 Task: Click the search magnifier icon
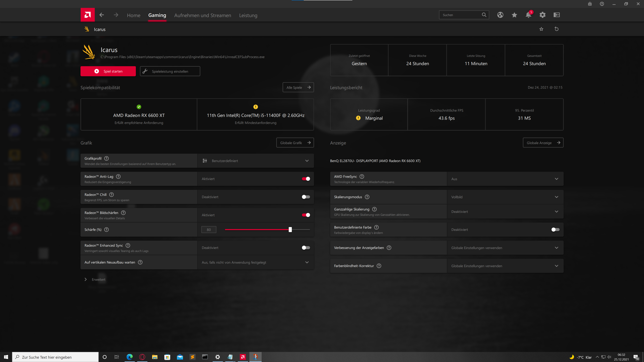coord(484,15)
